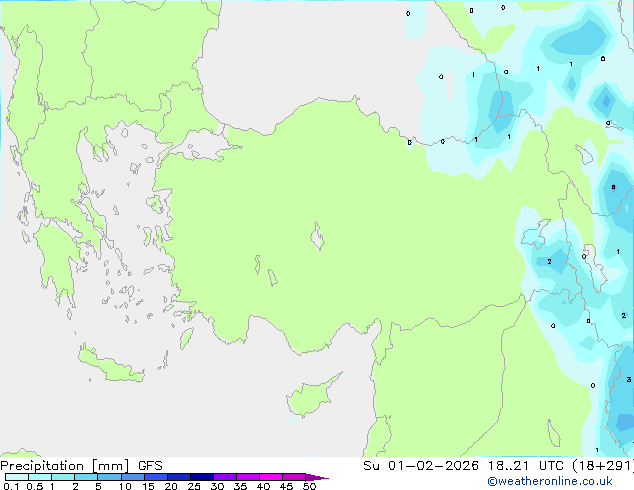
Task: Click the legend label '50'
Action: click(309, 486)
